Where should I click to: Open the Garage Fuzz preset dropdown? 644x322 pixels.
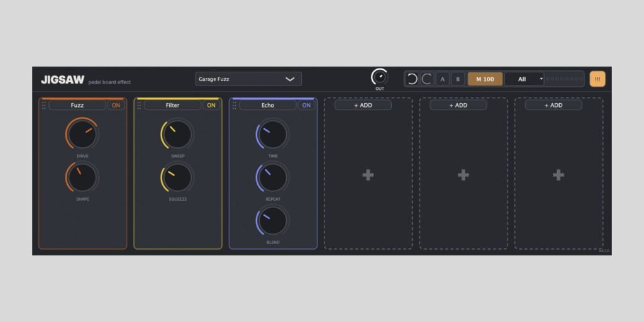point(248,79)
